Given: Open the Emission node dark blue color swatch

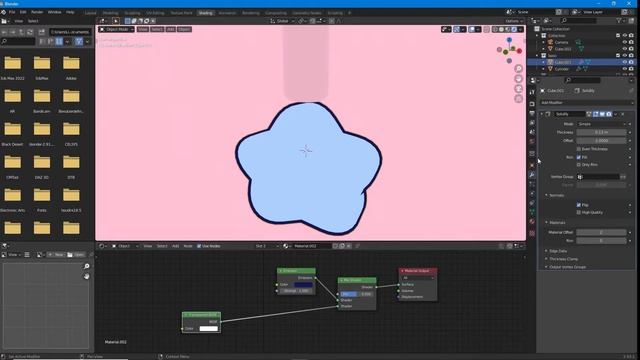Looking at the screenshot, I should point(303,284).
